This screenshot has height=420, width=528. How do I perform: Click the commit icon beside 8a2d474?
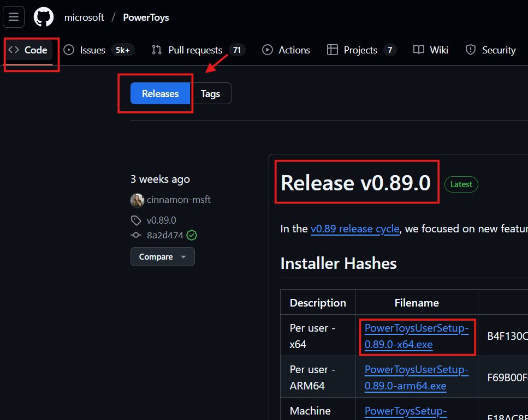(x=136, y=235)
